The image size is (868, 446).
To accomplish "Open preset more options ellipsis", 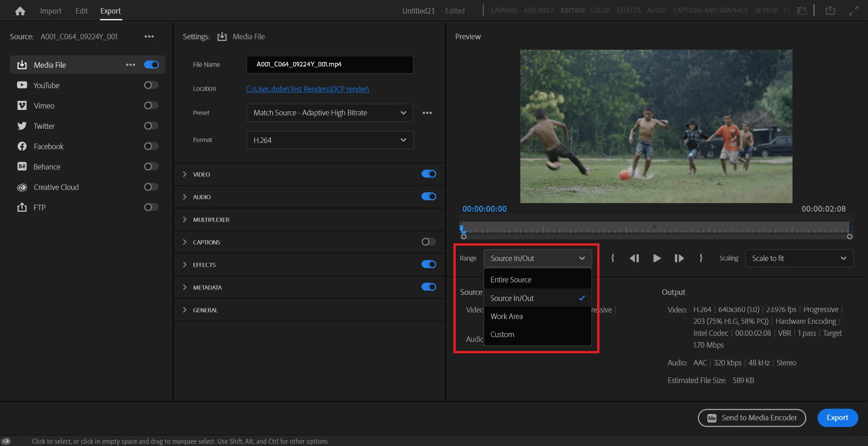I will coord(427,113).
